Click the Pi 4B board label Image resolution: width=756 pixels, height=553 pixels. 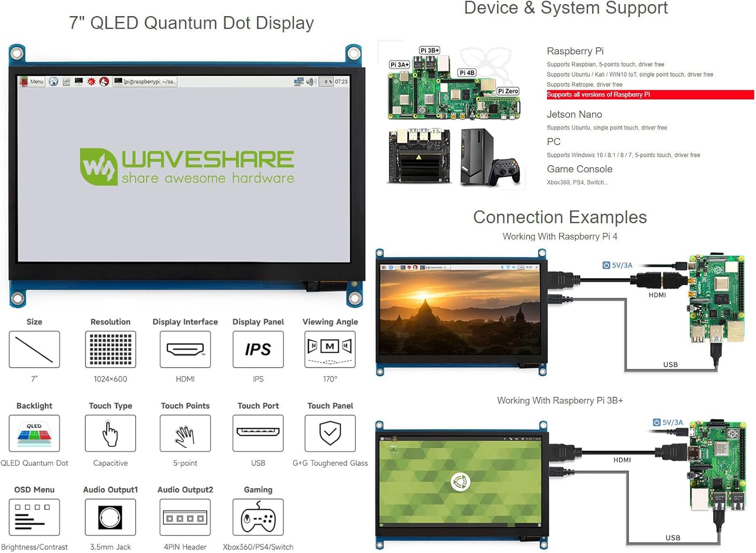click(467, 73)
